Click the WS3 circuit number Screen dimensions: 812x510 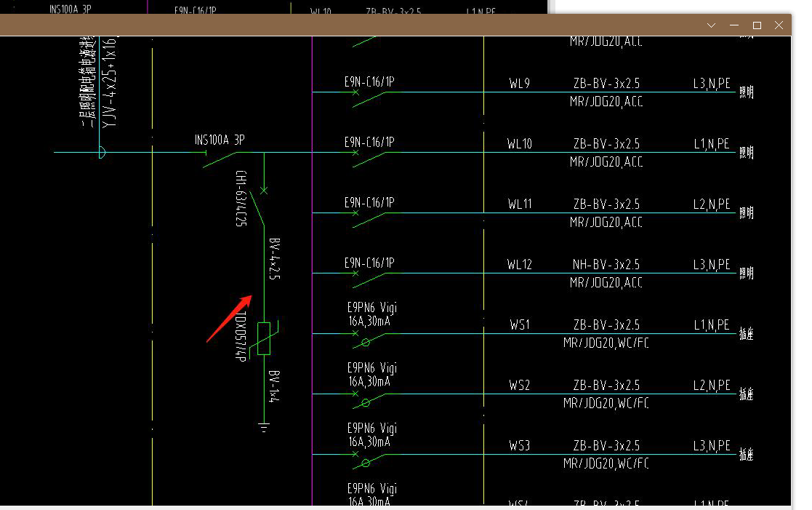pyautogui.click(x=520, y=446)
